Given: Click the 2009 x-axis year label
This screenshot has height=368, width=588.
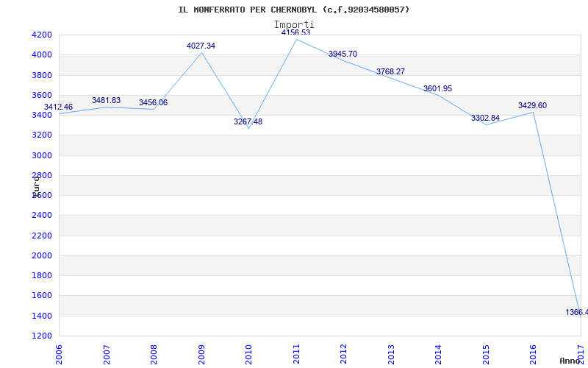Looking at the screenshot, I should tap(201, 354).
